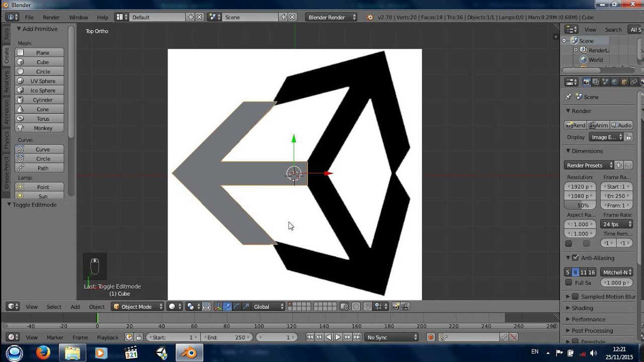Click the 50% resolution percentage slider
Image resolution: width=644 pixels, height=362 pixels.
[580, 205]
